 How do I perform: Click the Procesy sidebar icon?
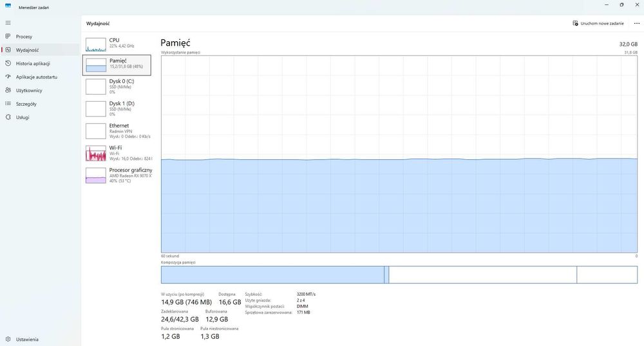[8, 36]
